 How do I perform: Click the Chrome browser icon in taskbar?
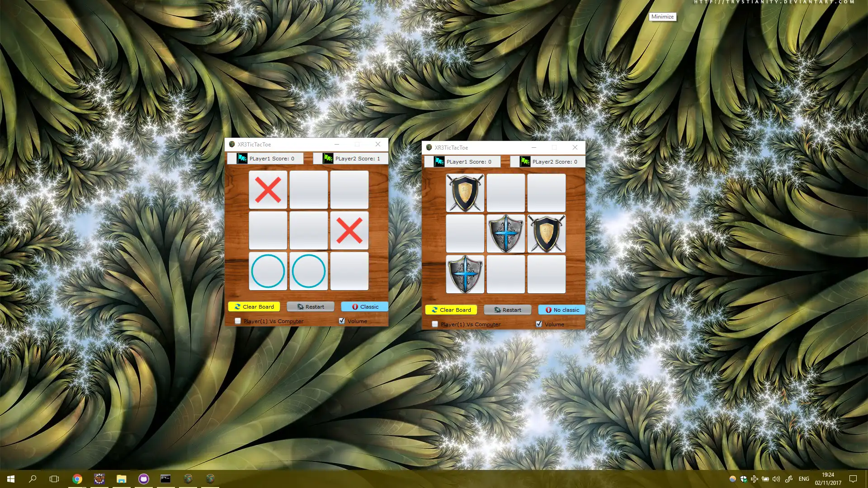click(x=76, y=479)
